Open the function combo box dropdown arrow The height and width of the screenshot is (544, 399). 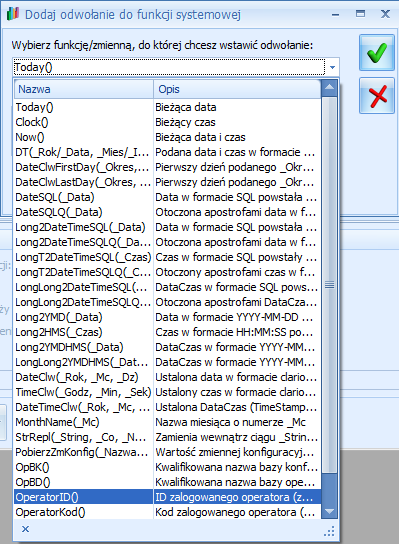pos(332,67)
